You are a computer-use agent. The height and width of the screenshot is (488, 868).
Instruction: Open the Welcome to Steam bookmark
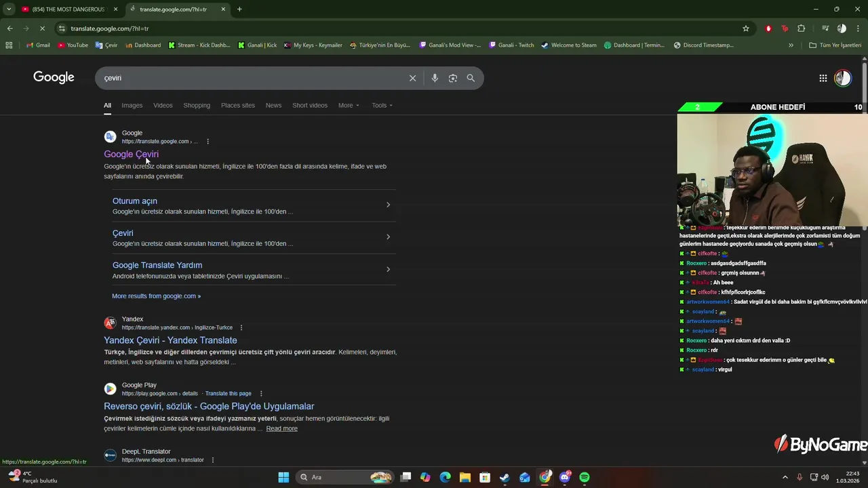click(568, 45)
